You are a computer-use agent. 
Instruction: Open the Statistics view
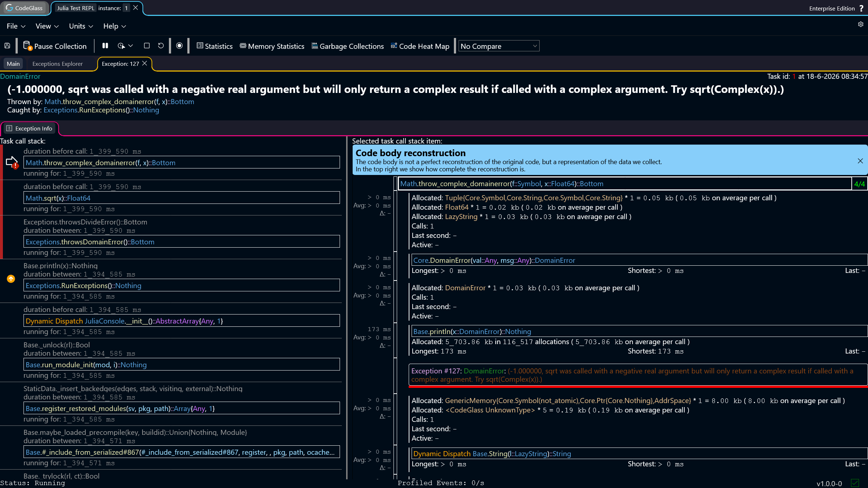pyautogui.click(x=215, y=46)
